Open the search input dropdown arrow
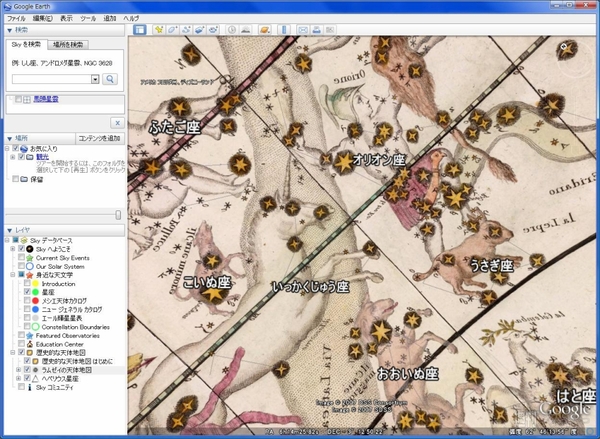The height and width of the screenshot is (439, 600). click(x=94, y=79)
